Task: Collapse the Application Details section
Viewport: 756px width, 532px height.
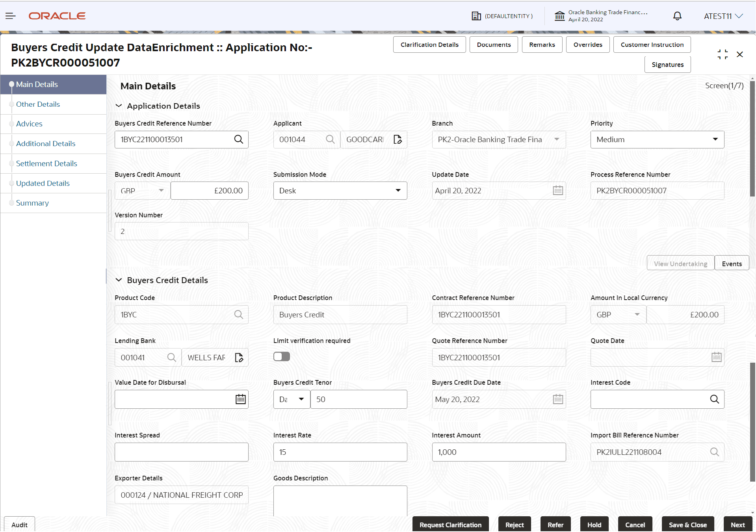Action: coord(119,106)
